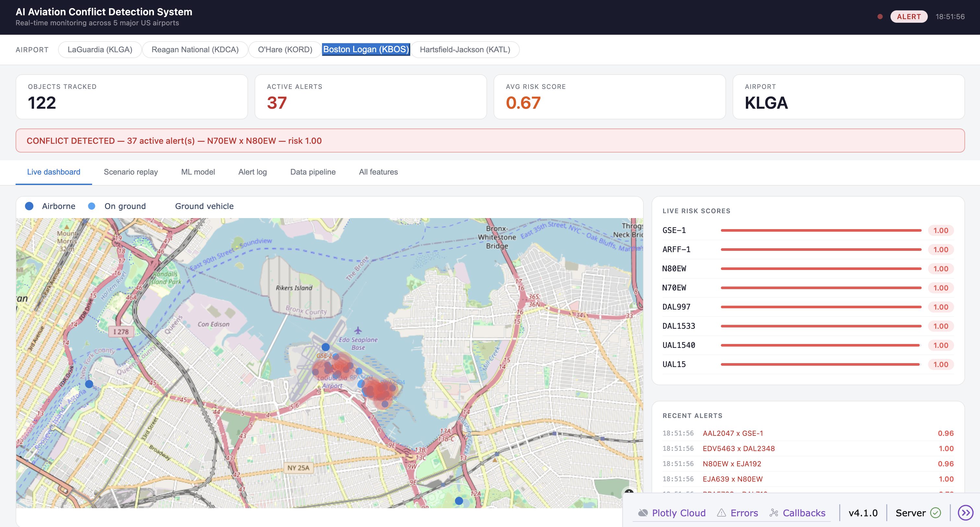Toggle the Airborne legend entry
The height and width of the screenshot is (527, 980).
pyautogui.click(x=51, y=206)
